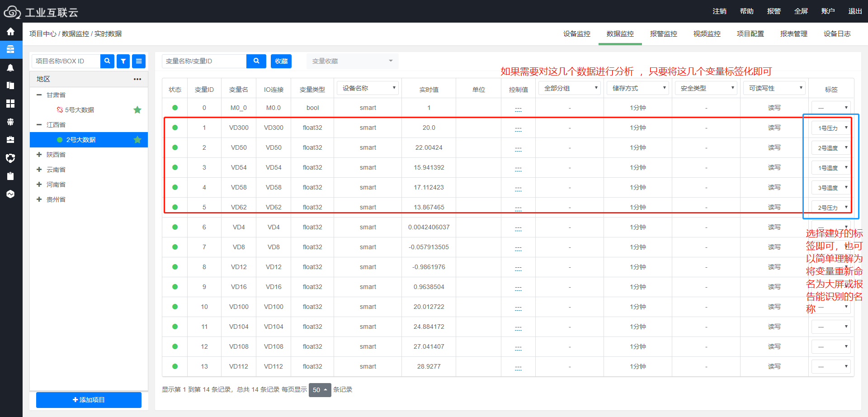Collapse the 甘肃省 tree node
Image resolution: width=868 pixels, height=417 pixels.
click(x=39, y=95)
